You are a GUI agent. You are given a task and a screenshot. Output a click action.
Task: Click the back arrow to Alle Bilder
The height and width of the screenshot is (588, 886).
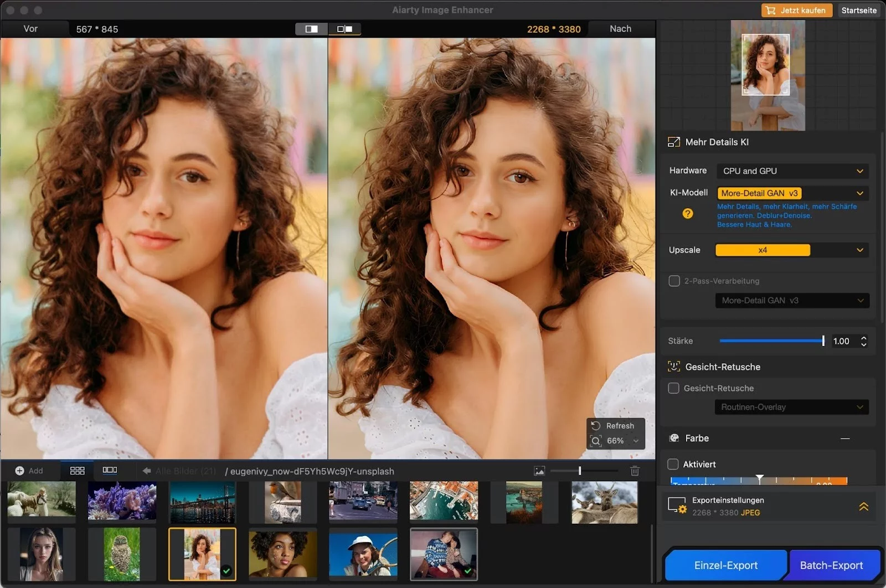tap(147, 471)
